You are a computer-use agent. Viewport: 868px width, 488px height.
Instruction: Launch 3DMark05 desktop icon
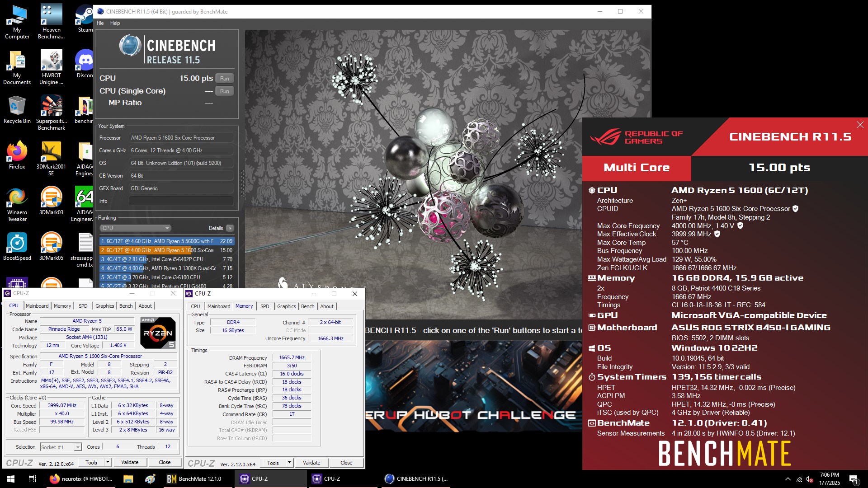pos(51,247)
